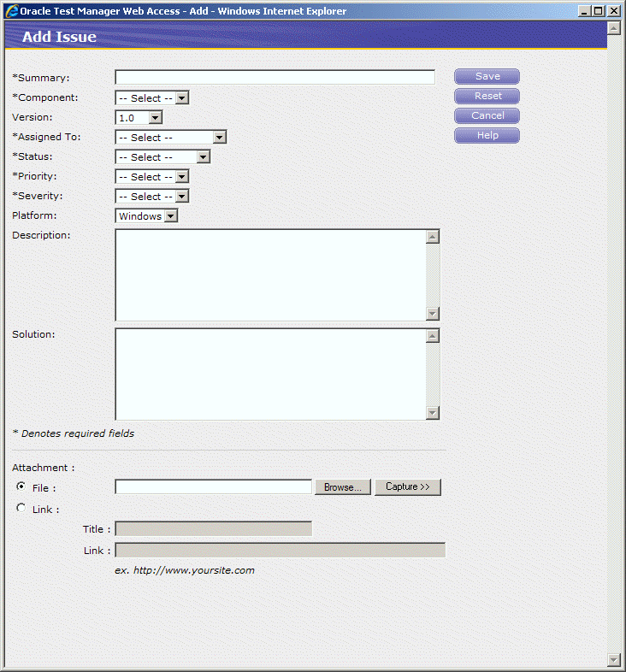Open the Severity dropdown
Viewport: 626px width, 672px height.
coord(151,197)
